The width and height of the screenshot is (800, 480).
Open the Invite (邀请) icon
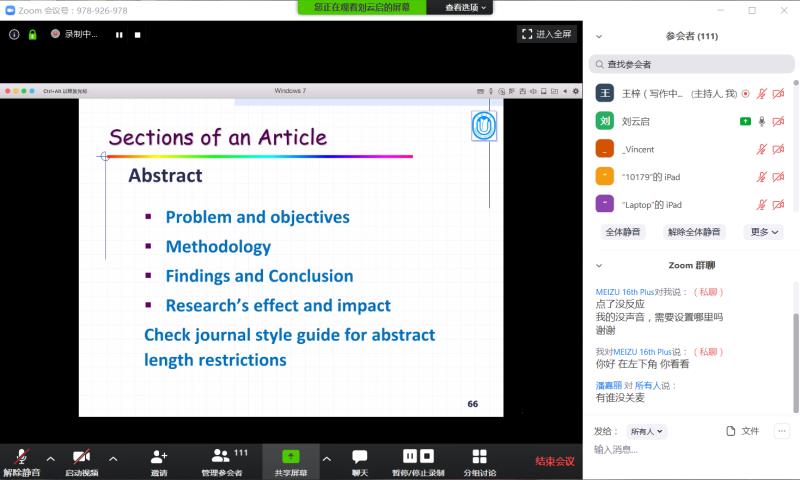pyautogui.click(x=159, y=460)
